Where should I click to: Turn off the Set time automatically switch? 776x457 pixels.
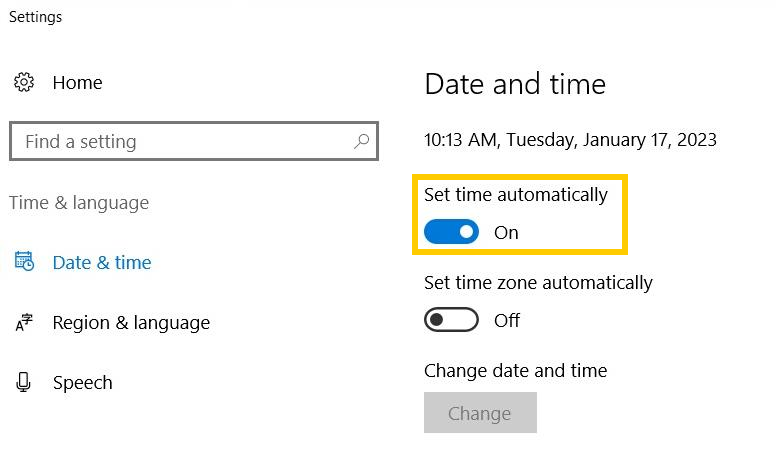[x=451, y=232]
